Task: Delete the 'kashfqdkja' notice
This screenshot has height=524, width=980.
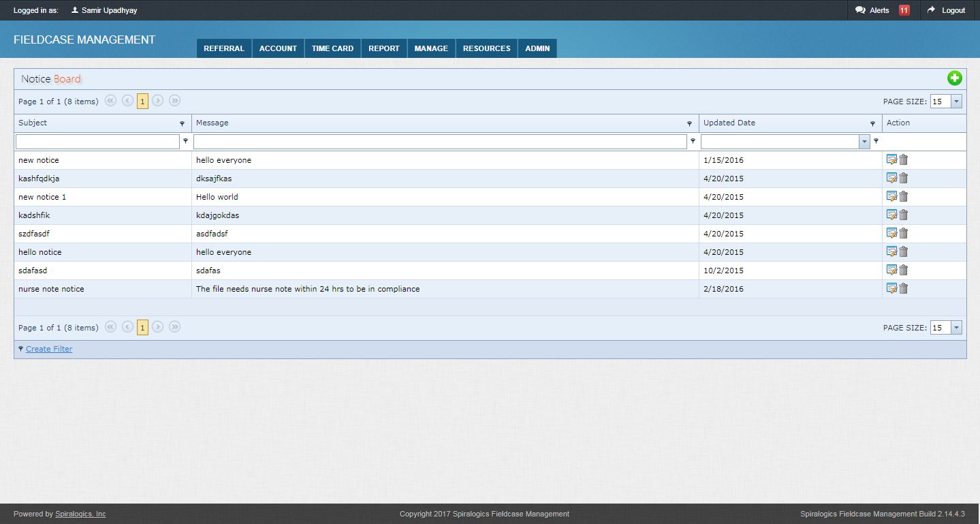Action: [904, 178]
